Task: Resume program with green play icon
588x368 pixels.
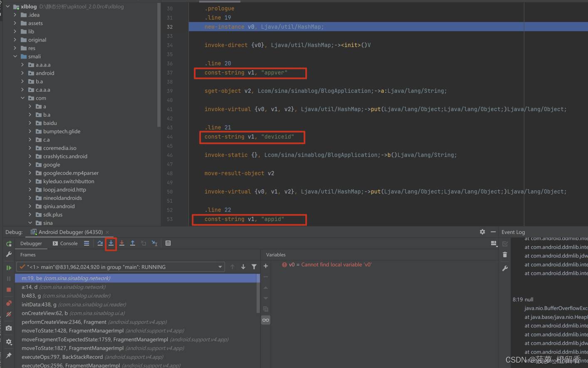Action: (9, 268)
